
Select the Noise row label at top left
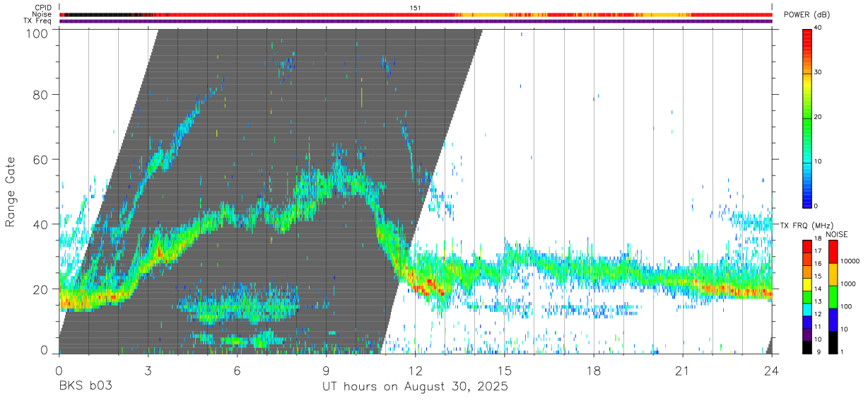coord(42,14)
